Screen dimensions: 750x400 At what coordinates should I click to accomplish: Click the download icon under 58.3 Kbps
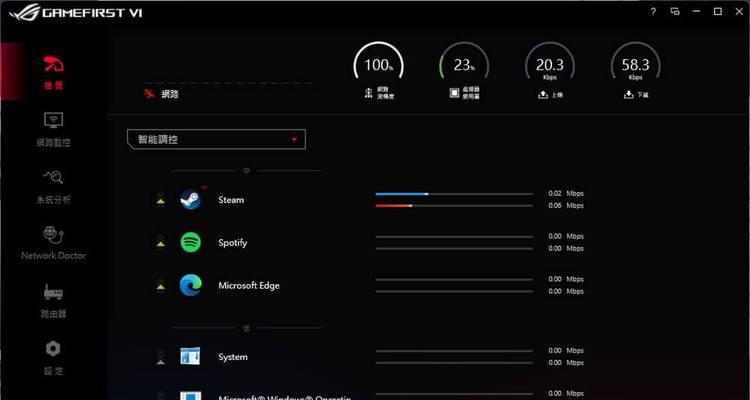click(x=629, y=95)
